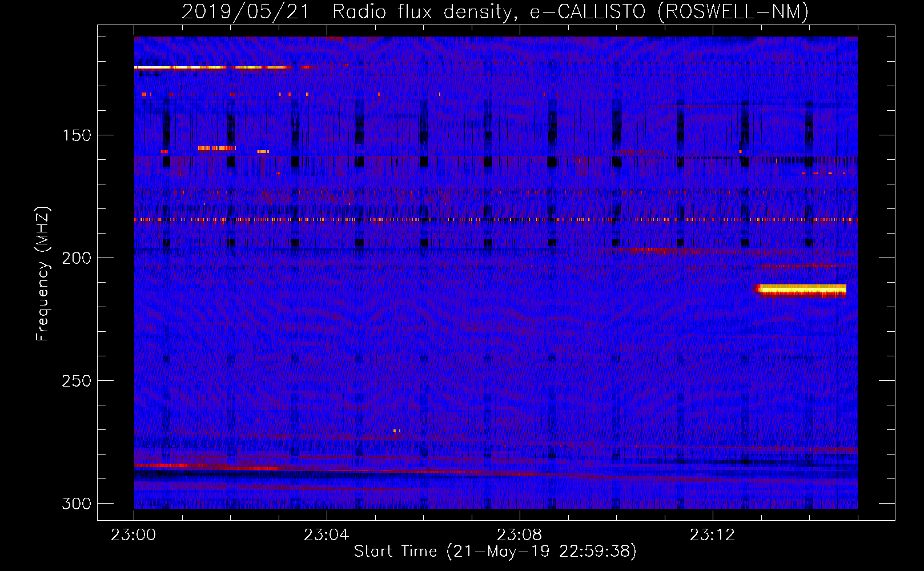Screen dimensions: 924x571
Task: Click the 200 frequency tick label
Action: 77,258
